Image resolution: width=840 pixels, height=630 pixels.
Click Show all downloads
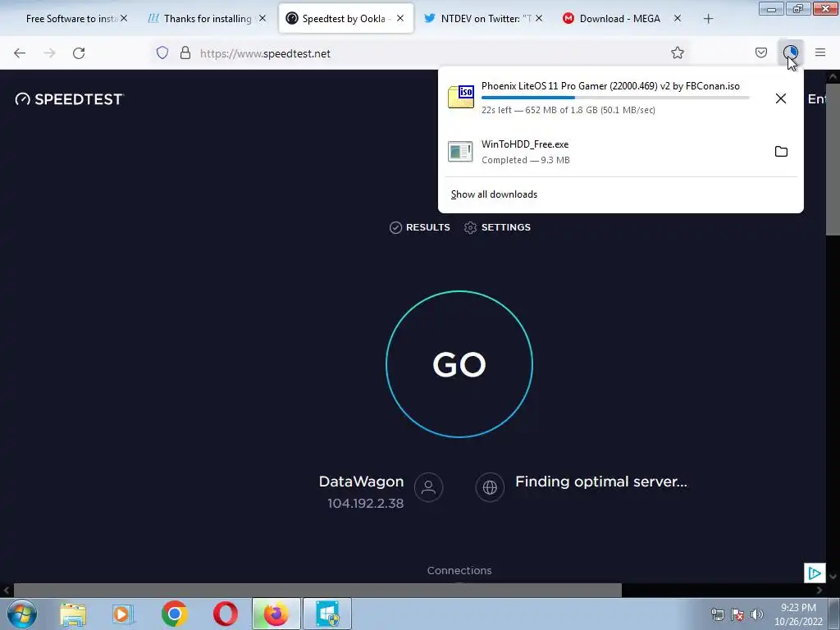(494, 194)
